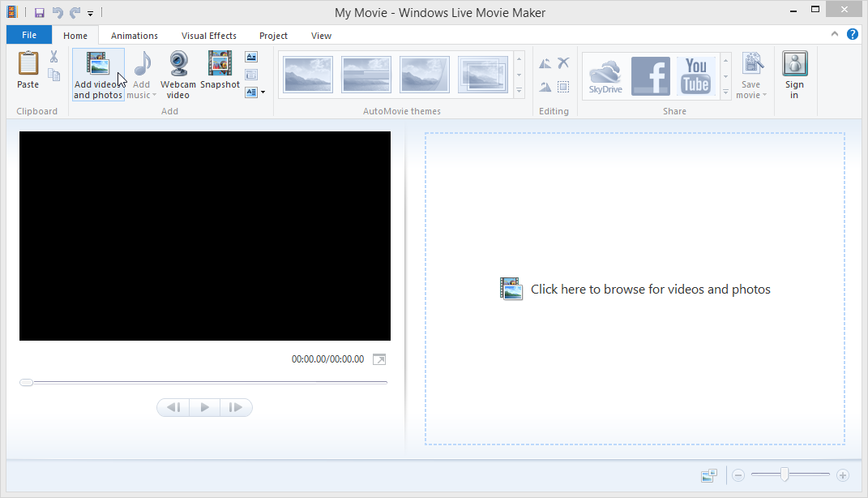The image size is (868, 498).
Task: Paste from the clipboard
Action: click(28, 71)
